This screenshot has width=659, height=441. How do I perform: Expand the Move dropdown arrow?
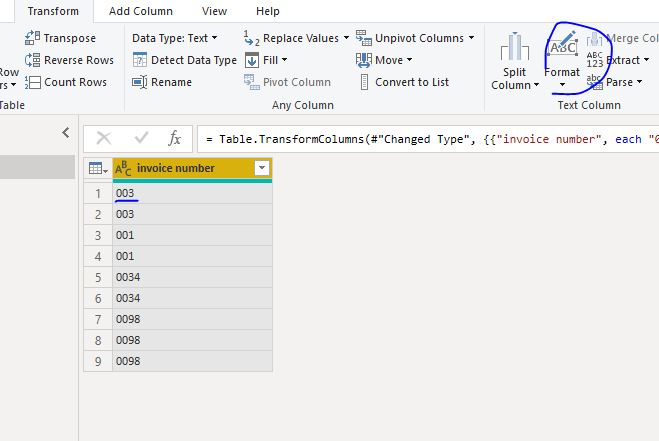(x=409, y=60)
